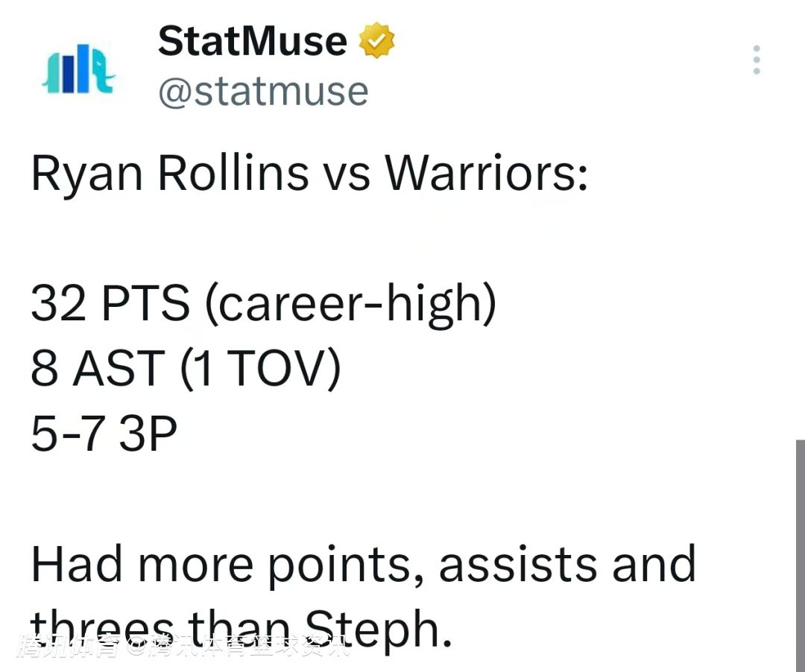
Task: Open the @statmuse handle link
Action: coord(263,91)
